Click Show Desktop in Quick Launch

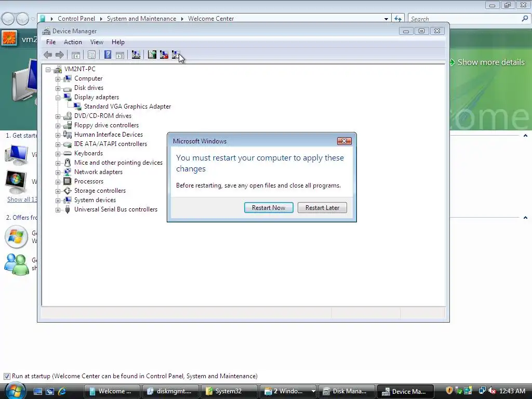tap(37, 391)
